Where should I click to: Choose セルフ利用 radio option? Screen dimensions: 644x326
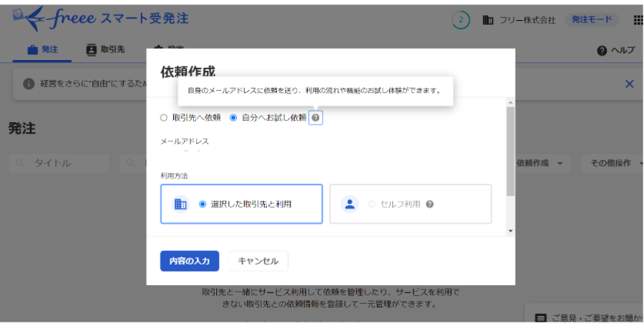tap(371, 204)
